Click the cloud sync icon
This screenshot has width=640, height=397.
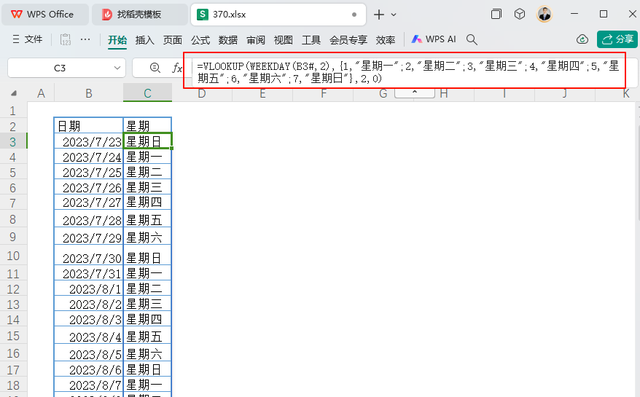coord(582,39)
